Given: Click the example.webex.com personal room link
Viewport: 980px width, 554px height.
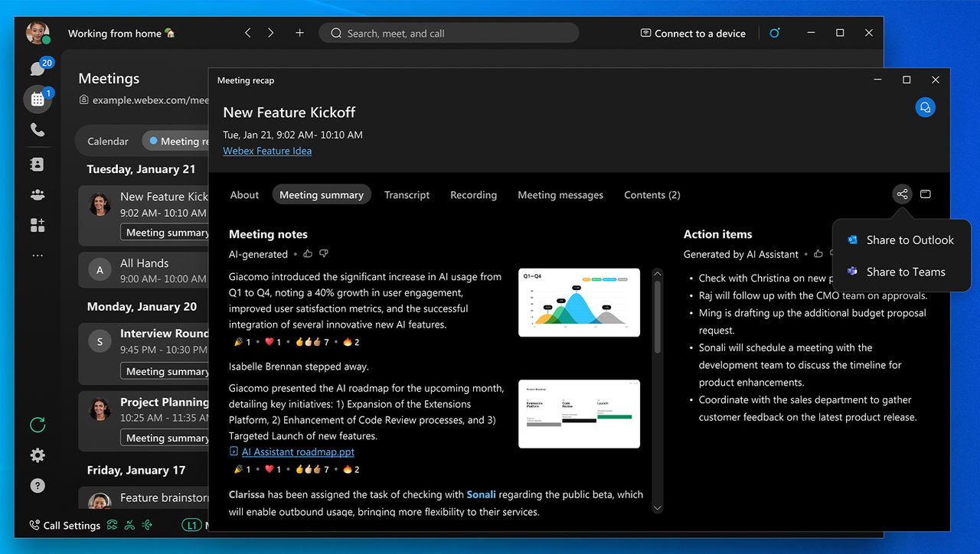Looking at the screenshot, I should pos(144,100).
